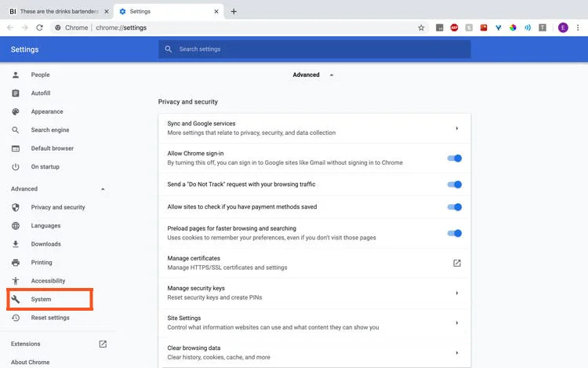Image resolution: width=588 pixels, height=368 pixels.
Task: Click the Privacy and security shield icon
Action: pos(16,207)
